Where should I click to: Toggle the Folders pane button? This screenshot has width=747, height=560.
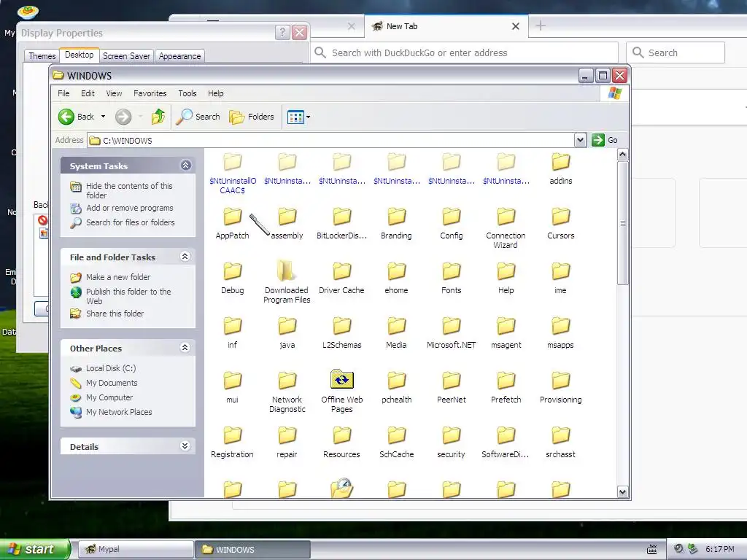click(252, 117)
